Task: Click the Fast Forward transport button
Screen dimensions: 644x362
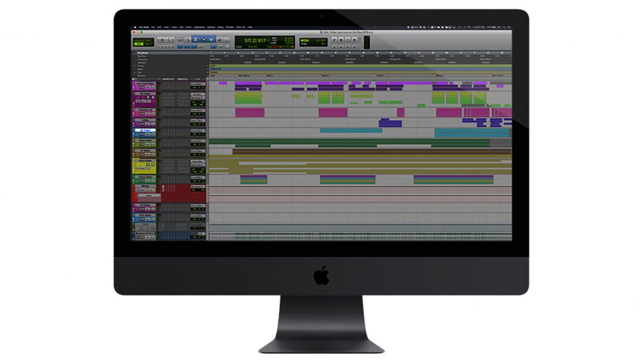Action: point(347,46)
